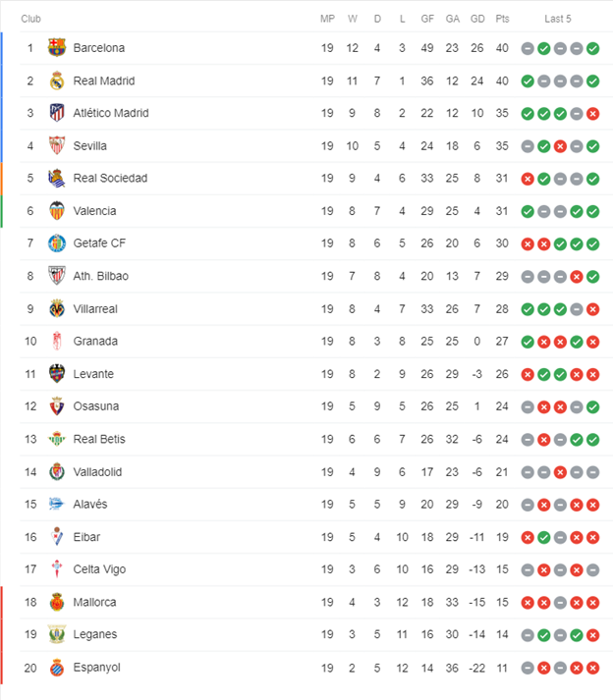Open the Real Sociedad team link
The height and width of the screenshot is (700, 613).
click(110, 178)
